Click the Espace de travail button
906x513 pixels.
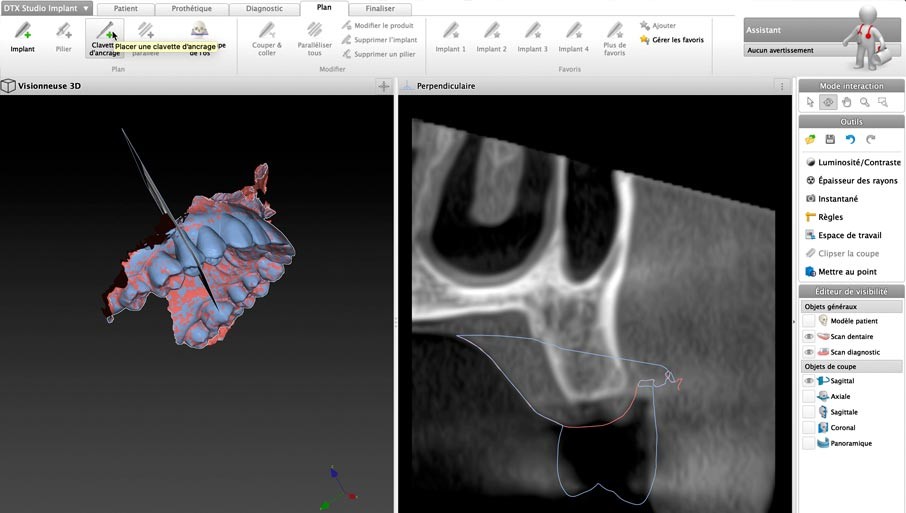point(849,235)
